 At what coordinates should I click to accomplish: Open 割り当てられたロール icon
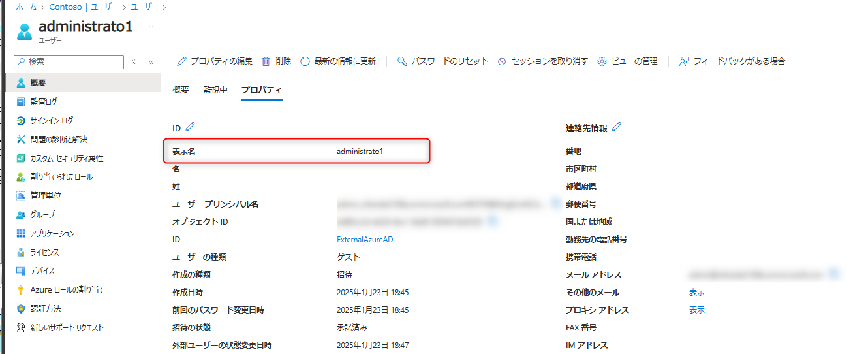(21, 177)
